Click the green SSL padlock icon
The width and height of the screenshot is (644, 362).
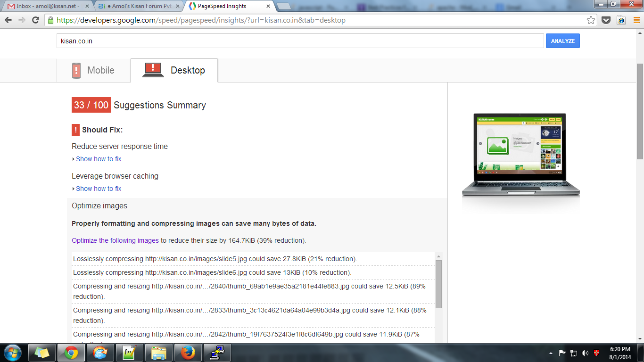50,20
